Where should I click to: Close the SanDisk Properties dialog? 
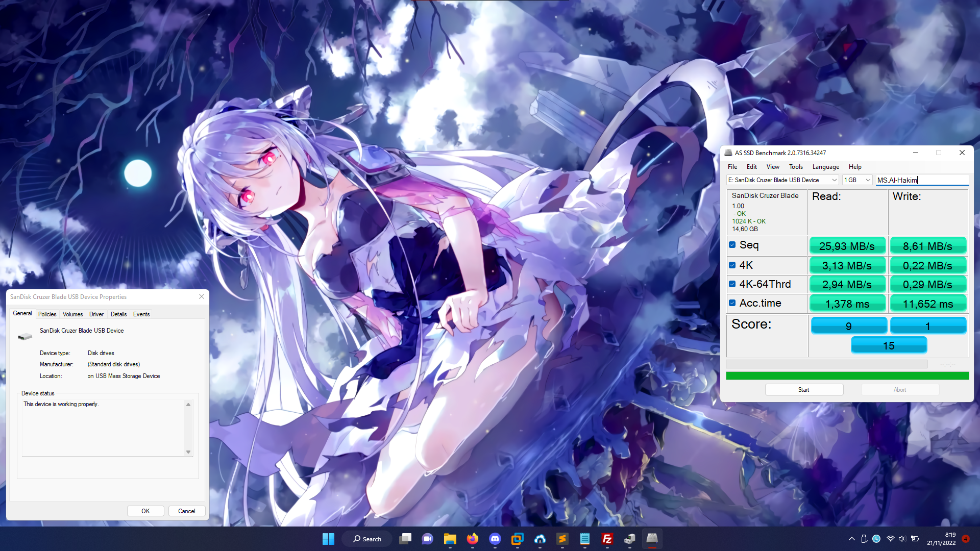202,296
